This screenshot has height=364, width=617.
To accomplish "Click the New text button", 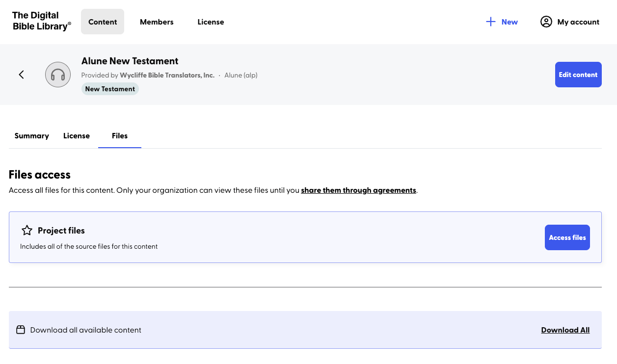I will 510,22.
